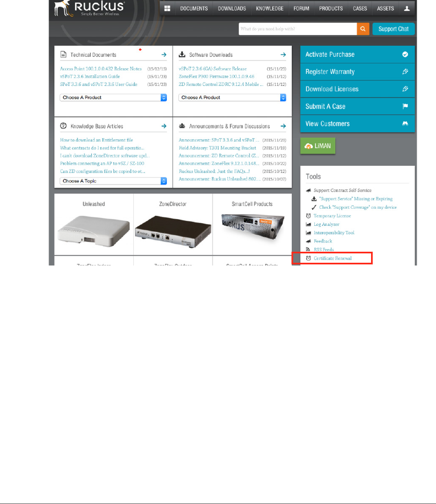Click the chart icon beside Interoperability Tool
This screenshot has height=504, width=436.
pyautogui.click(x=308, y=232)
